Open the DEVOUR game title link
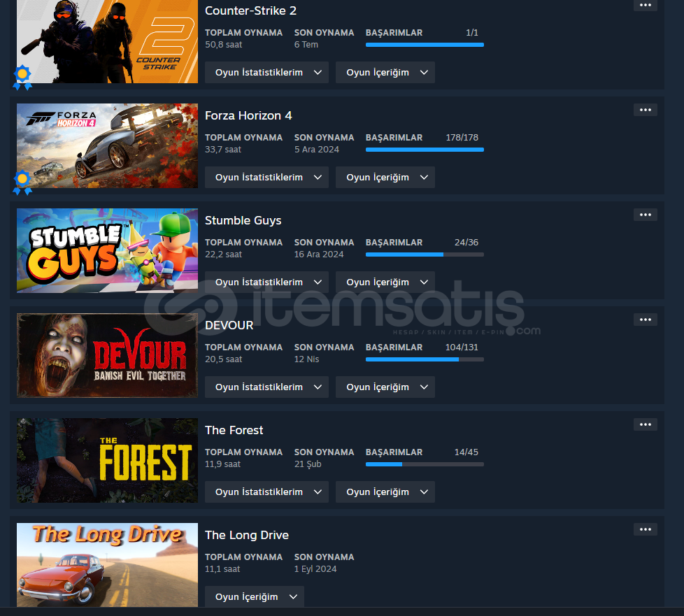684x616 pixels. [x=229, y=325]
